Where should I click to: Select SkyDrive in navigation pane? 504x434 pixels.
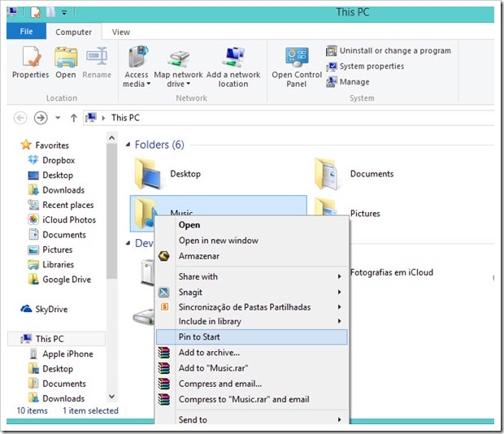44,309
